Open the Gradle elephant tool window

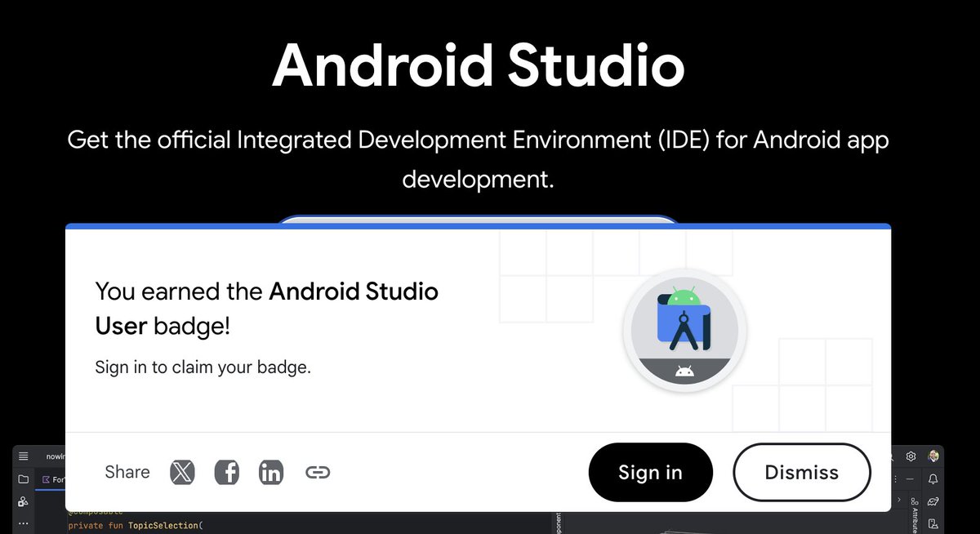(933, 501)
